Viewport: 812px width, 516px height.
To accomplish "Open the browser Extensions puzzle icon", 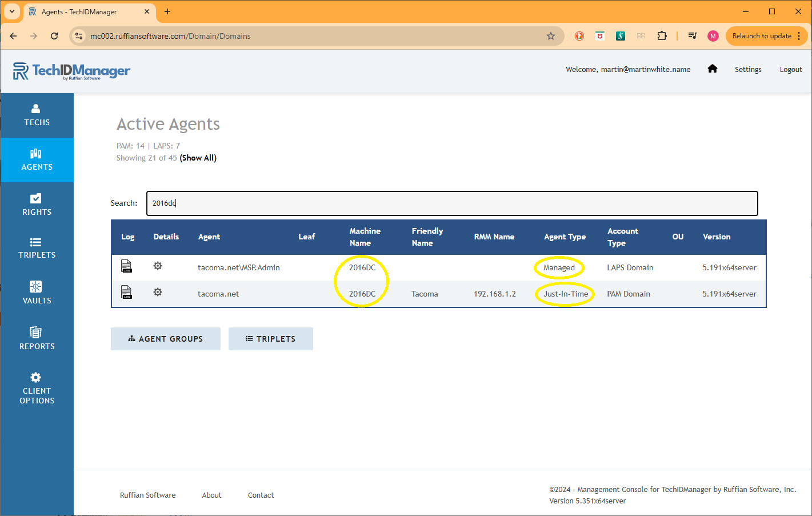I will tap(662, 36).
